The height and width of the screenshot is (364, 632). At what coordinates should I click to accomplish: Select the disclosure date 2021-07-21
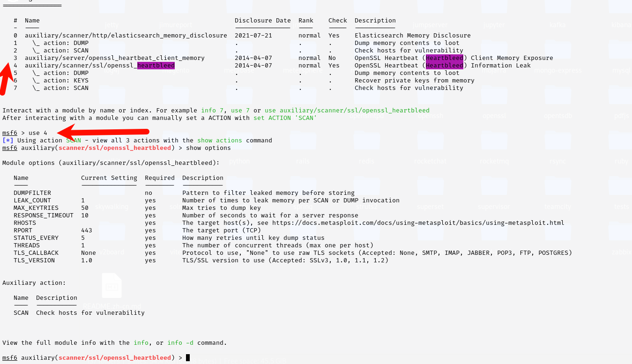pos(253,36)
